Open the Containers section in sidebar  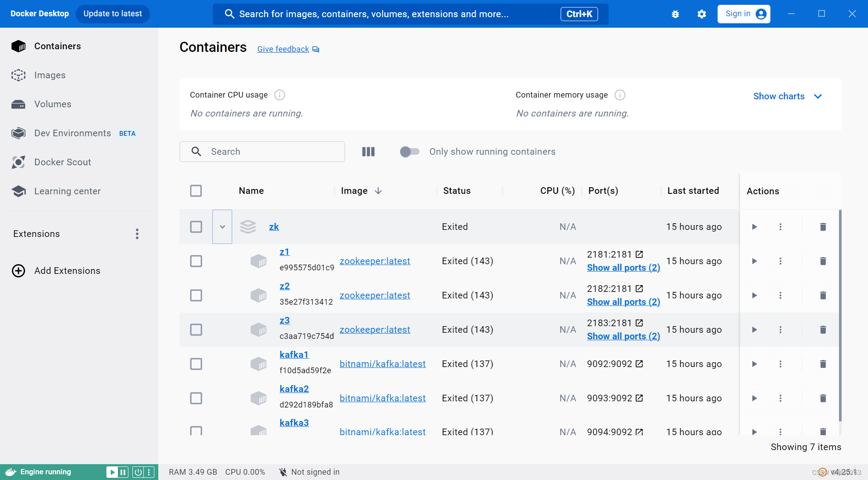(57, 46)
